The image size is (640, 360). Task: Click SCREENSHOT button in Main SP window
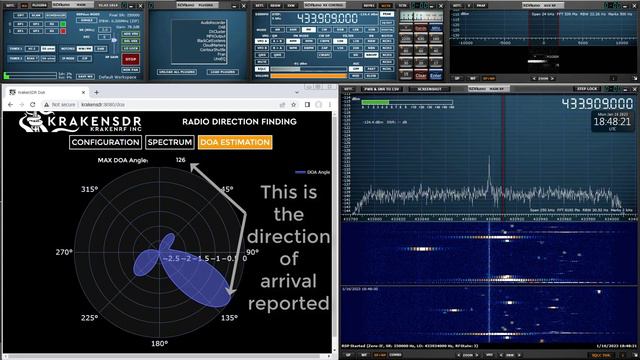point(429,89)
